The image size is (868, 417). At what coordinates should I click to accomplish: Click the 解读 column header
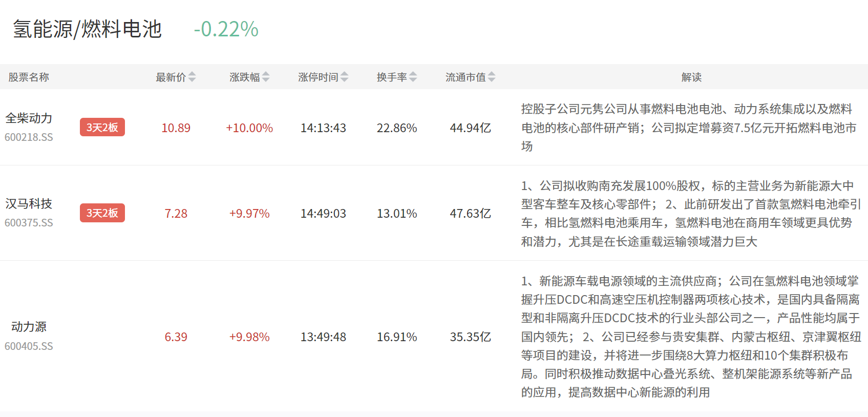point(691,77)
